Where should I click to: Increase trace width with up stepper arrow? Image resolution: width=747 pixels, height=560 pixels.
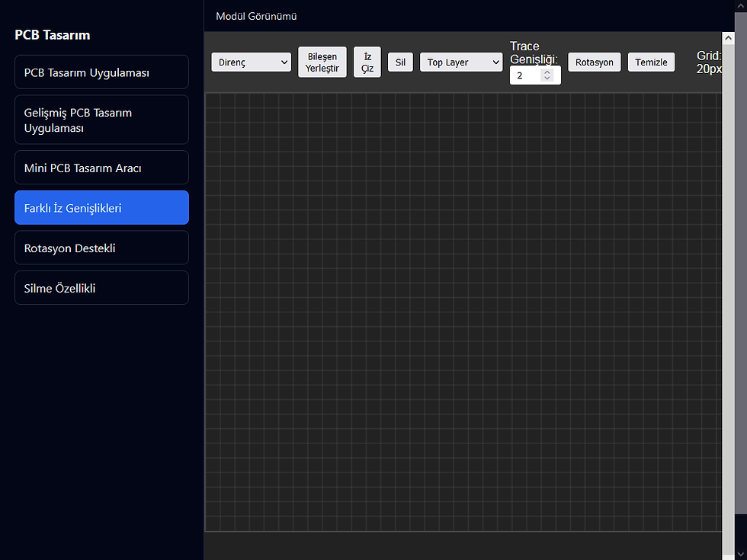tap(547, 72)
